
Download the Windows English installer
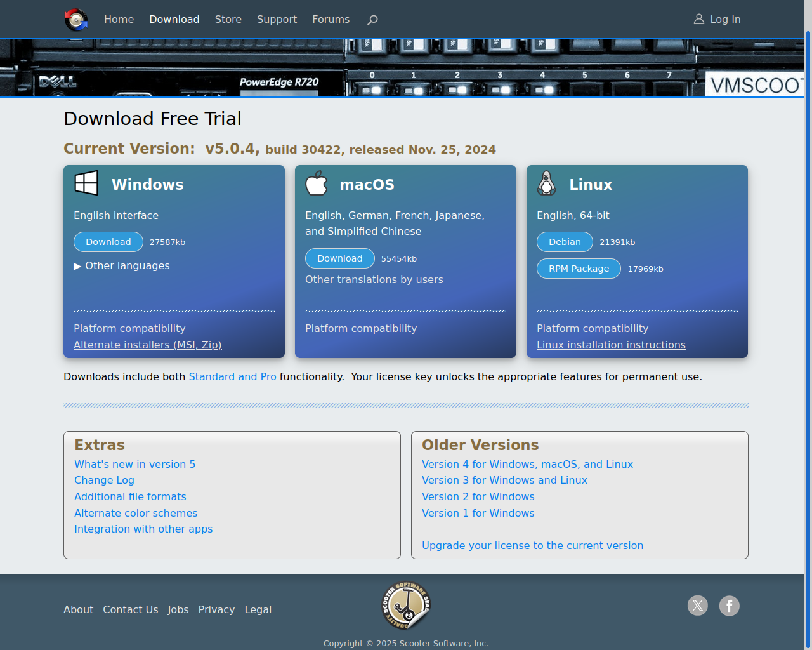pos(108,242)
